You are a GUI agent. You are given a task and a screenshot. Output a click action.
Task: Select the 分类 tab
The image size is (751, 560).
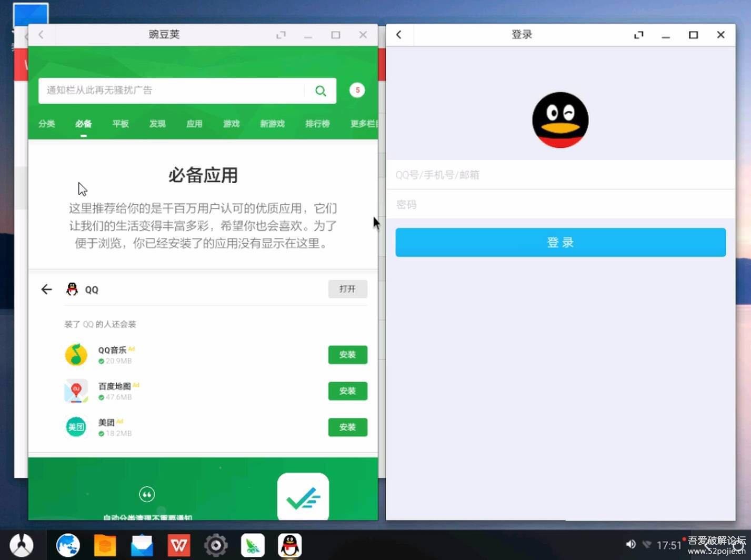[x=47, y=124]
